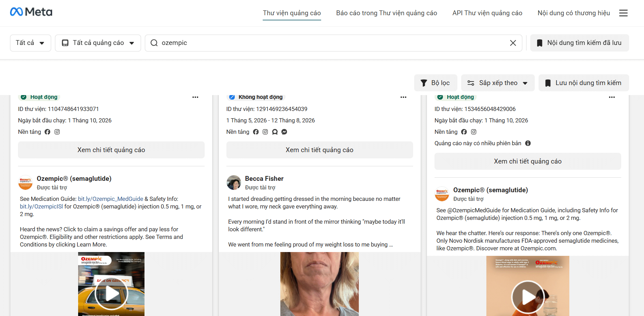Click inactive status icon on ad 1291469236454039
This screenshot has width=644, height=316.
coord(232,97)
